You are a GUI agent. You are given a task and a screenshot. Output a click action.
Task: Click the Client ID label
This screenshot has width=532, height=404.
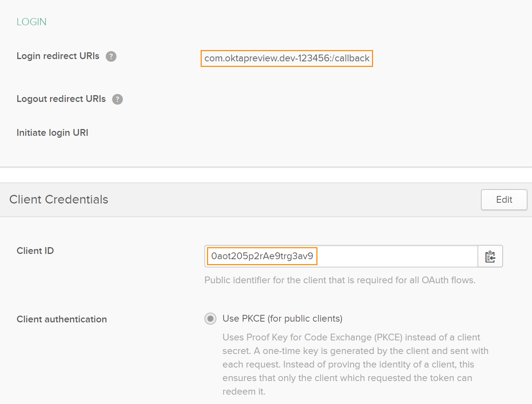tap(35, 251)
